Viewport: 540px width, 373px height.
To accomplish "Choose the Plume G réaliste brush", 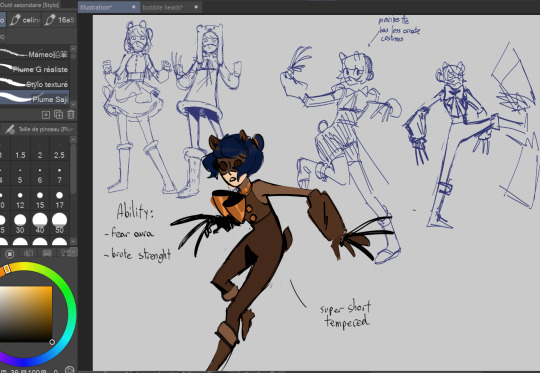I will coord(34,69).
